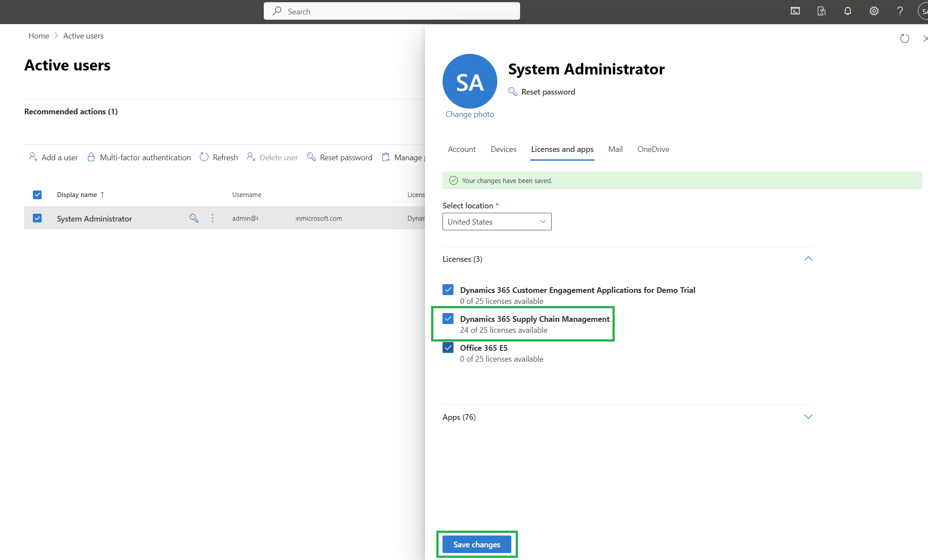Click the key icon beside System Administrator row
Image resolution: width=928 pixels, height=560 pixels.
click(194, 218)
